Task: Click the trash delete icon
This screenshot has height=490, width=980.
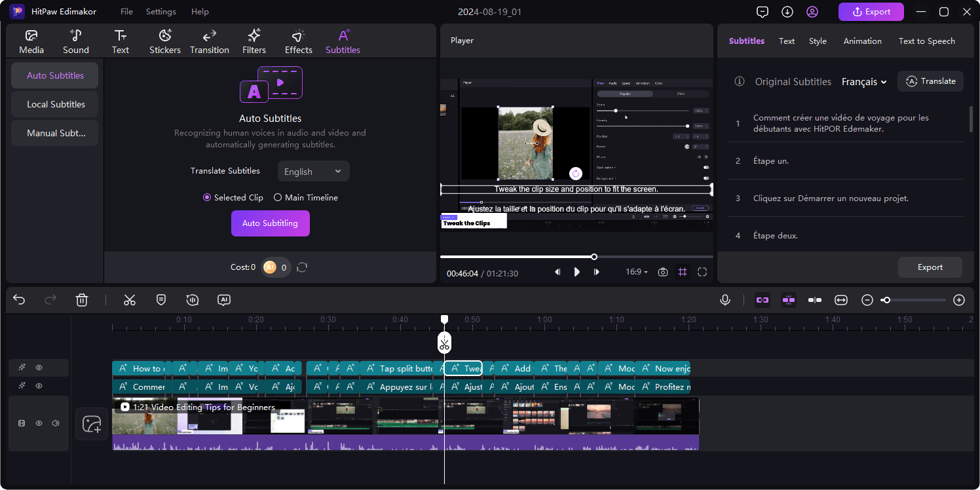Action: pos(82,300)
